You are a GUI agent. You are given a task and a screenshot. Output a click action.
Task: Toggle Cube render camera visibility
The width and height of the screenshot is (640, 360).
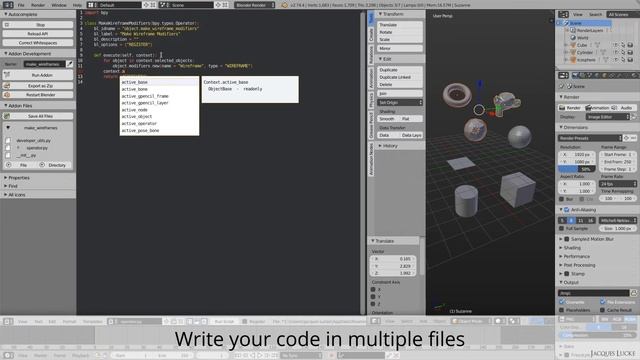(630, 45)
